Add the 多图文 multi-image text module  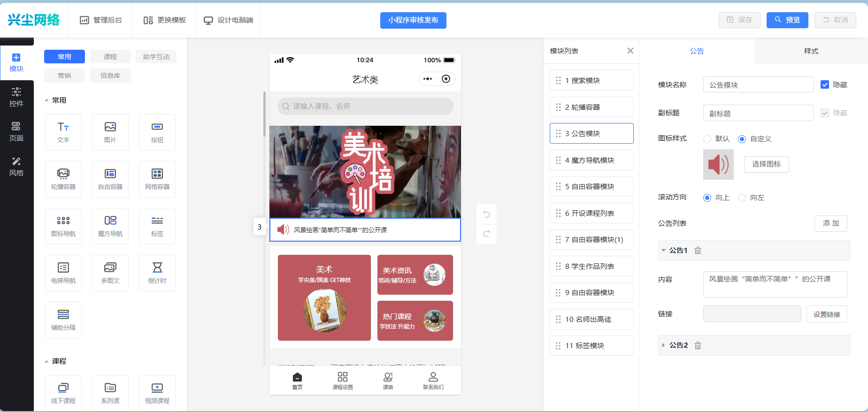(x=110, y=273)
